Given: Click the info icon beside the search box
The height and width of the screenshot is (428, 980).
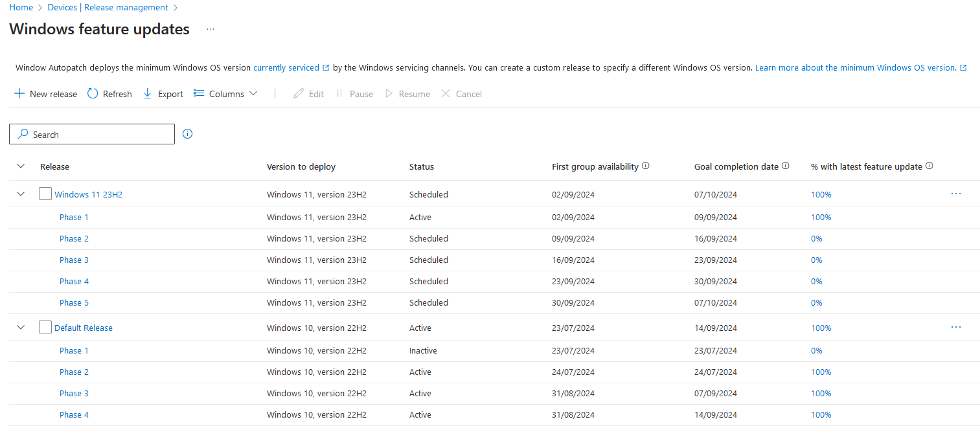Looking at the screenshot, I should pos(187,133).
